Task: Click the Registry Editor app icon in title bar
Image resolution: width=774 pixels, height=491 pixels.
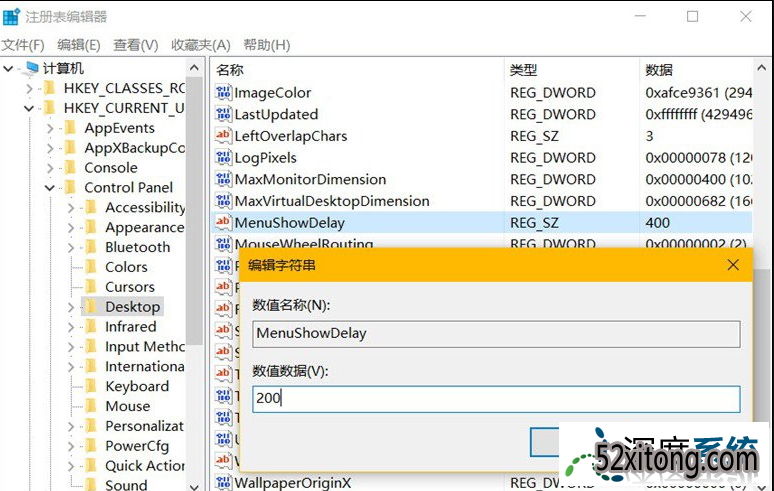Action: (x=11, y=17)
